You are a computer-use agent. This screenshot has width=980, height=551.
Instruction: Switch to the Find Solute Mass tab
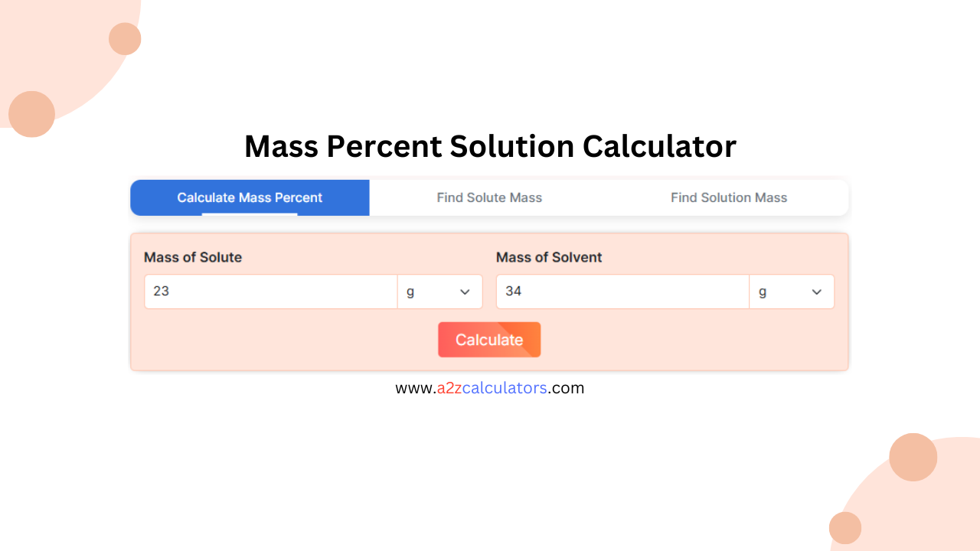[489, 197]
